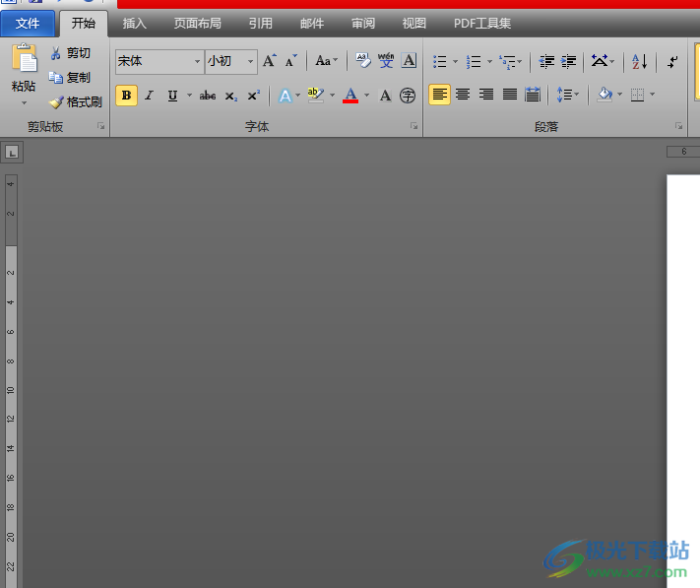Image resolution: width=700 pixels, height=588 pixels.
Task: Click the Text Effects glowing A icon
Action: (x=285, y=96)
